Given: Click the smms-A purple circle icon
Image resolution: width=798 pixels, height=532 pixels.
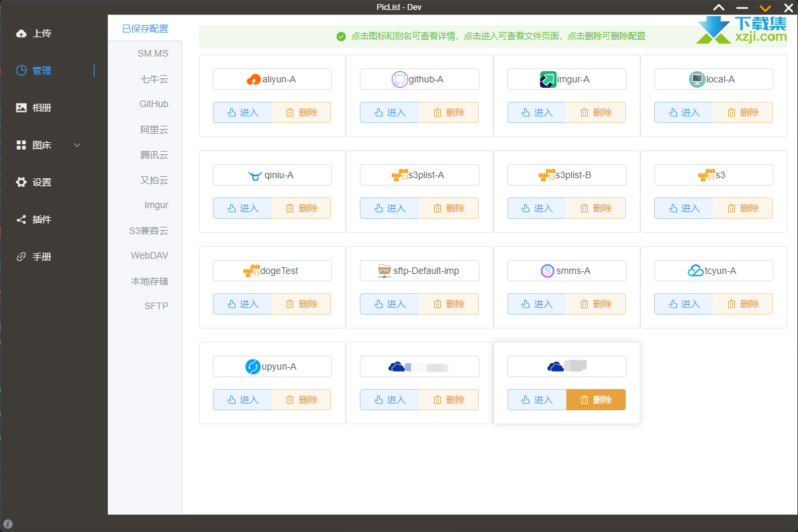Looking at the screenshot, I should pyautogui.click(x=547, y=271).
